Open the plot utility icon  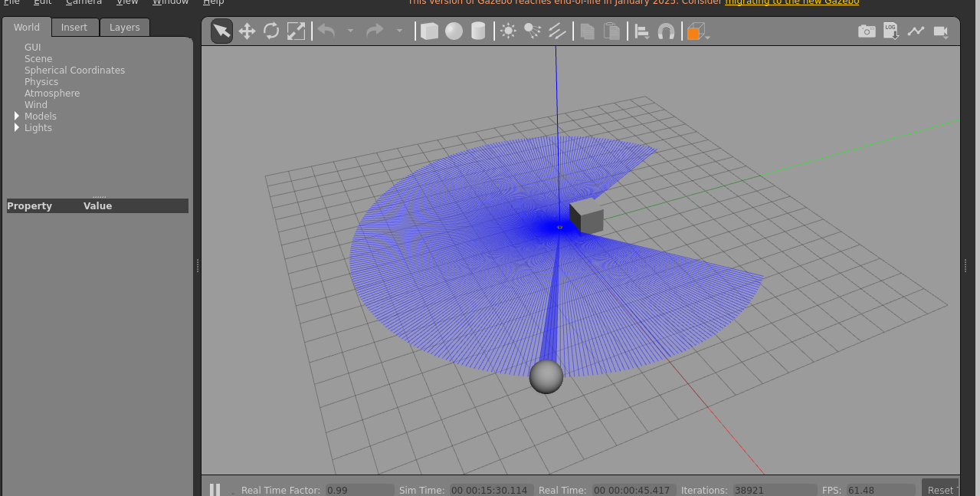(x=916, y=31)
